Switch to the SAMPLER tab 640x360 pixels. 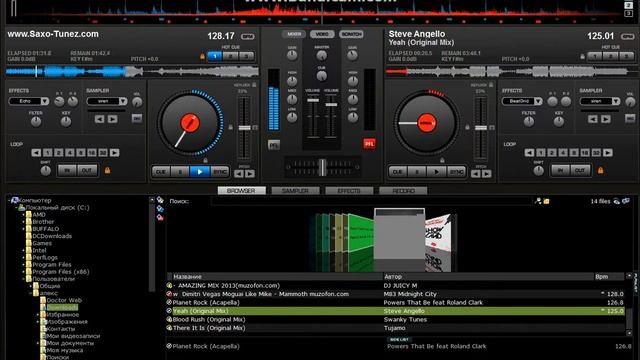point(295,191)
